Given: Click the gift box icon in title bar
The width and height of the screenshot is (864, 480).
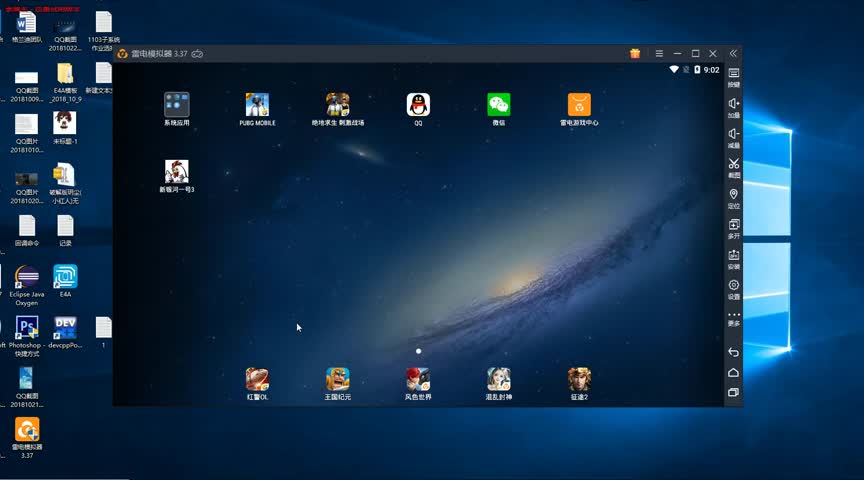Looking at the screenshot, I should [x=635, y=53].
